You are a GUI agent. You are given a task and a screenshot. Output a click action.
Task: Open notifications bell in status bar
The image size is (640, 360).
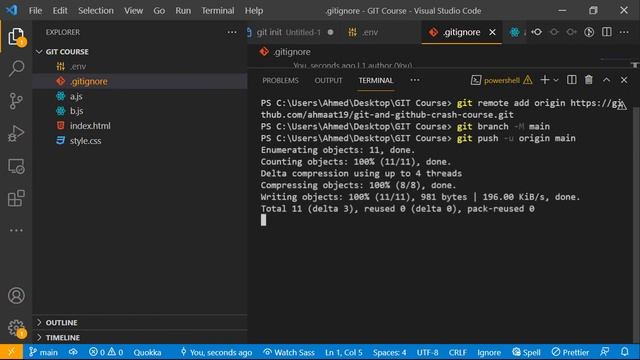coord(624,352)
